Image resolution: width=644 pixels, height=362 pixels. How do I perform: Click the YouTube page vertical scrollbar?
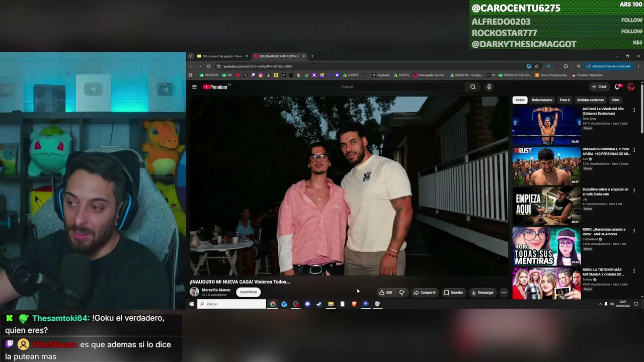641,108
